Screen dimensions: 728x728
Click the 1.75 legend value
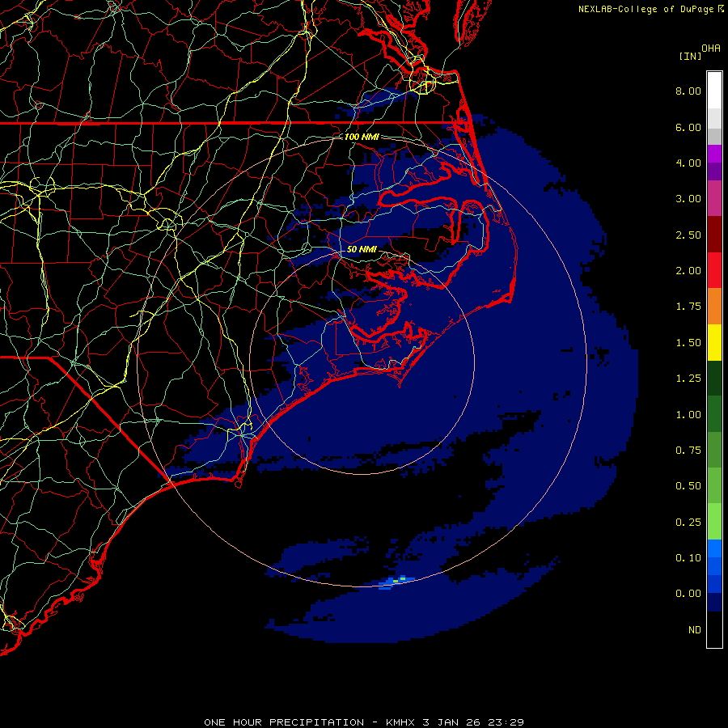pyautogui.click(x=688, y=307)
